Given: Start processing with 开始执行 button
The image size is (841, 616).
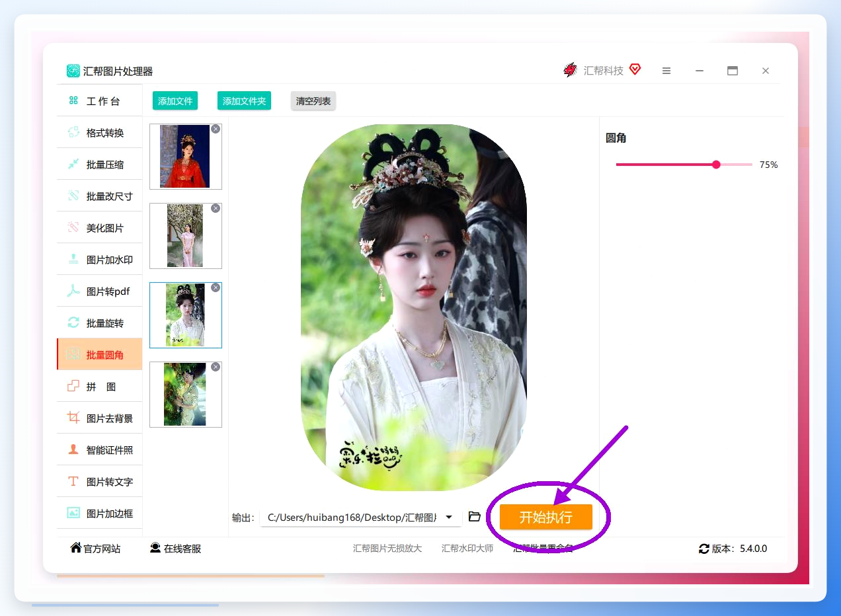Looking at the screenshot, I should [545, 517].
